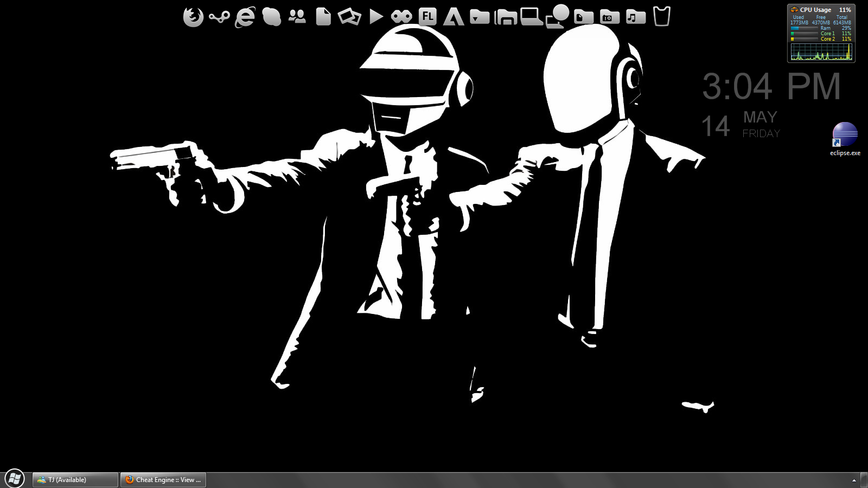Click the blank document dock icon

pyautogui.click(x=323, y=16)
